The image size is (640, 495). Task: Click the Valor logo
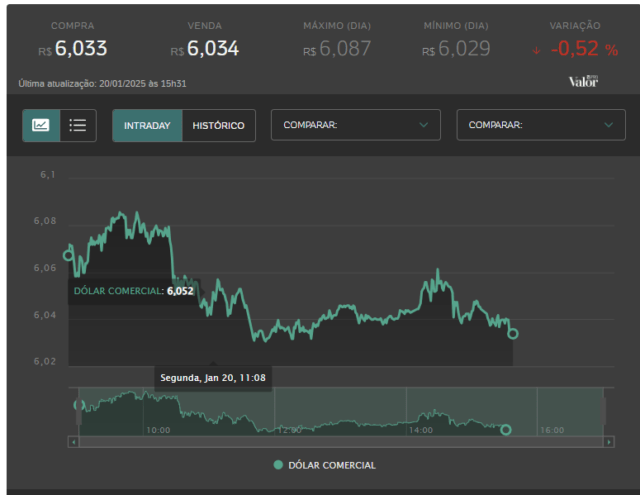point(583,81)
